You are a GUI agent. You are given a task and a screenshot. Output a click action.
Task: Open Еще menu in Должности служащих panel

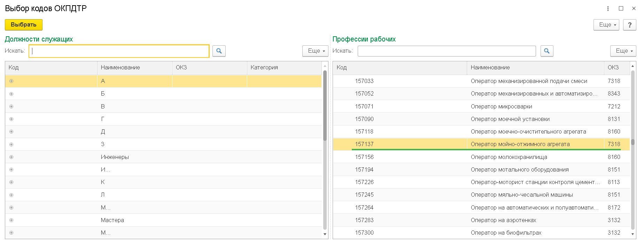[x=315, y=51]
